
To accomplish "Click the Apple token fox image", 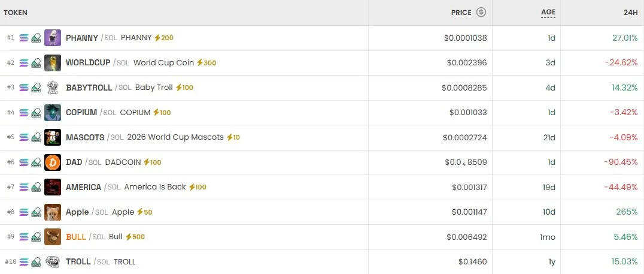I will click(x=53, y=212).
